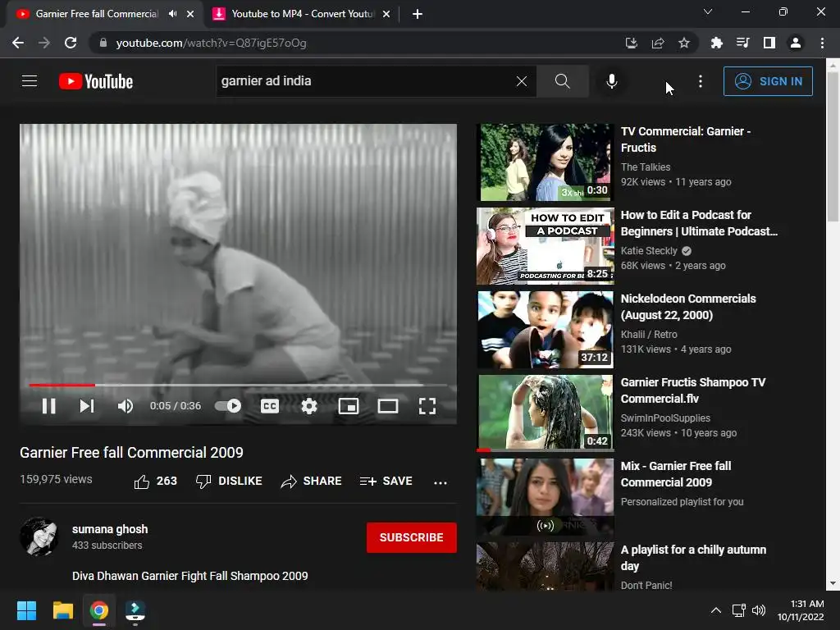
Task: Open system volume tray icon
Action: point(758,610)
